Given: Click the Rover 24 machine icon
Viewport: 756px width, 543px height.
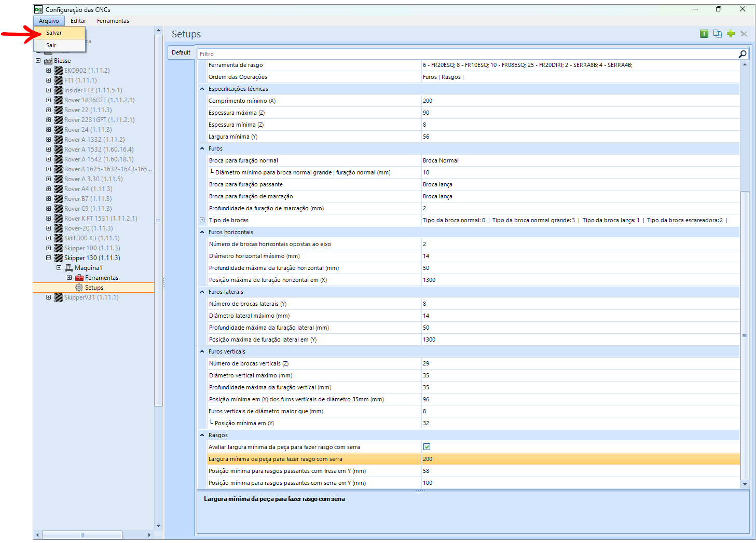Looking at the screenshot, I should [x=59, y=130].
